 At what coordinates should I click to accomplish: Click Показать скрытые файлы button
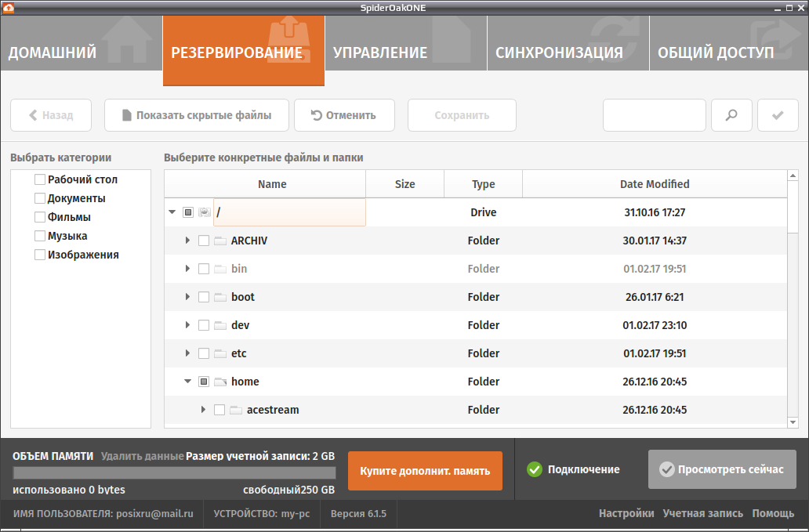click(x=197, y=115)
